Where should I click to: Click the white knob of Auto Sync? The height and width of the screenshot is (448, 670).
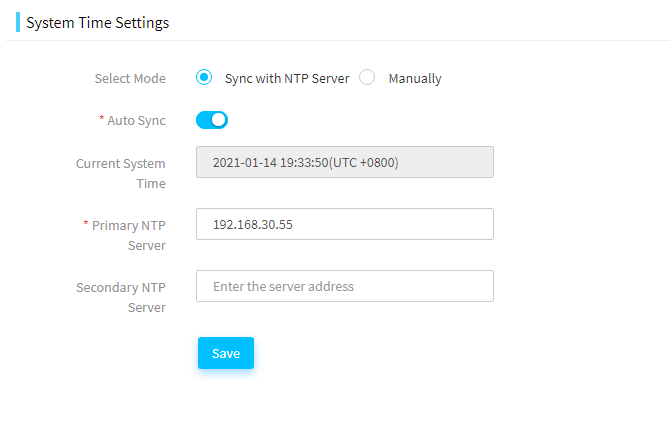pos(219,120)
